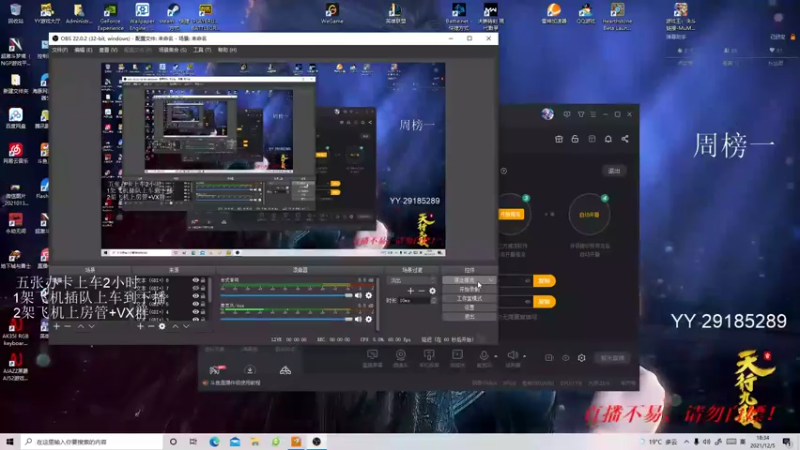This screenshot has width=800, height=450.
Task: Toggle visibility eye of 文本 (GDI+) 4 source
Action: click(195, 312)
